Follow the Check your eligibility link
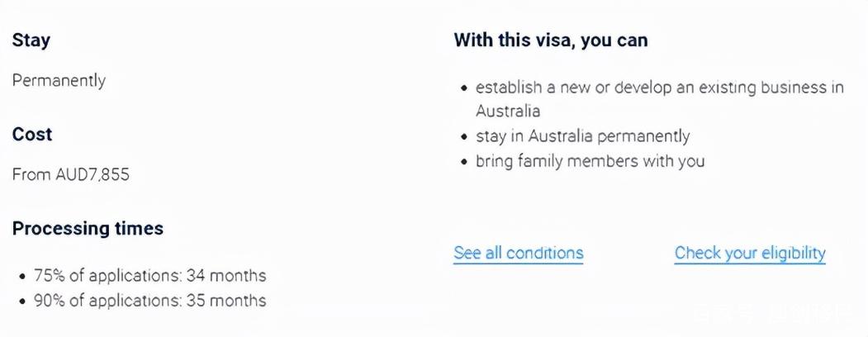This screenshot has height=337, width=868. pos(750,254)
